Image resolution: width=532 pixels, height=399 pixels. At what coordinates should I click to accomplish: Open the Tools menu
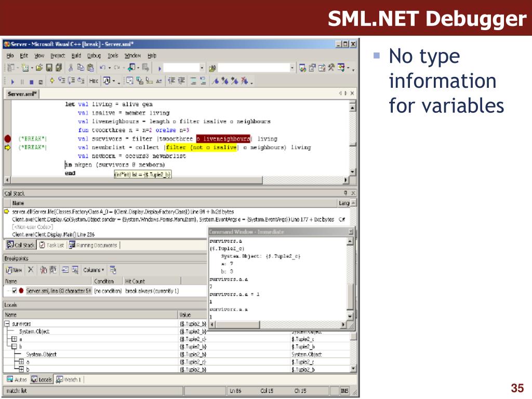(113, 56)
